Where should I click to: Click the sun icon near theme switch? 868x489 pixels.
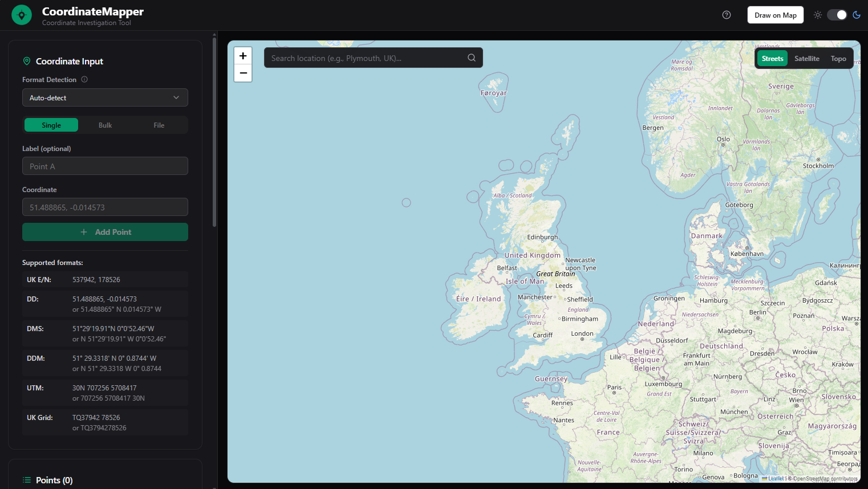coord(817,14)
